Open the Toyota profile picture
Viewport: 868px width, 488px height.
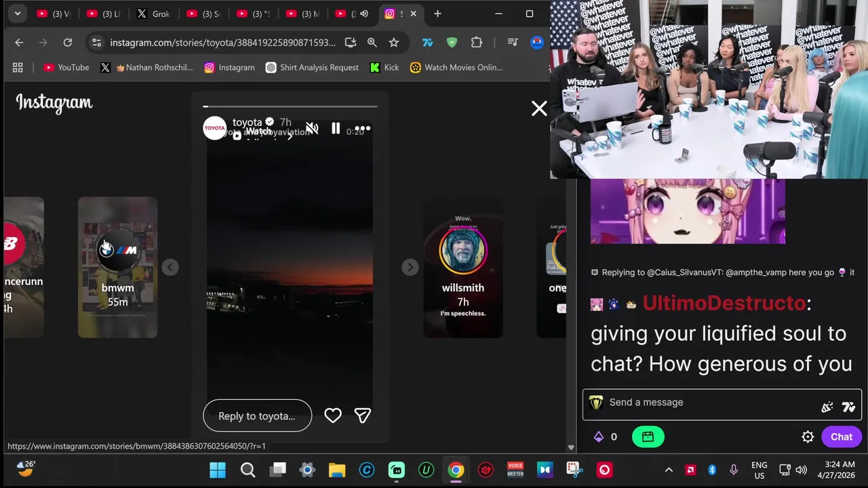pos(215,128)
